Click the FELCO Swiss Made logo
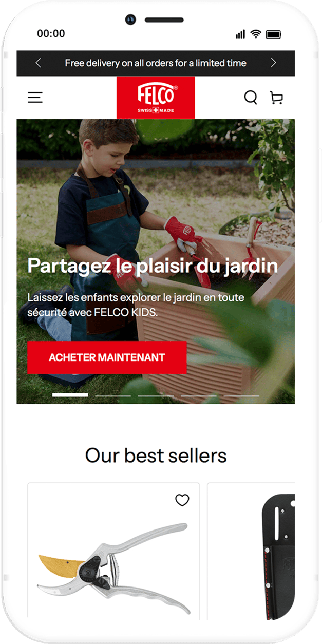This screenshot has width=322, height=644. point(156,98)
